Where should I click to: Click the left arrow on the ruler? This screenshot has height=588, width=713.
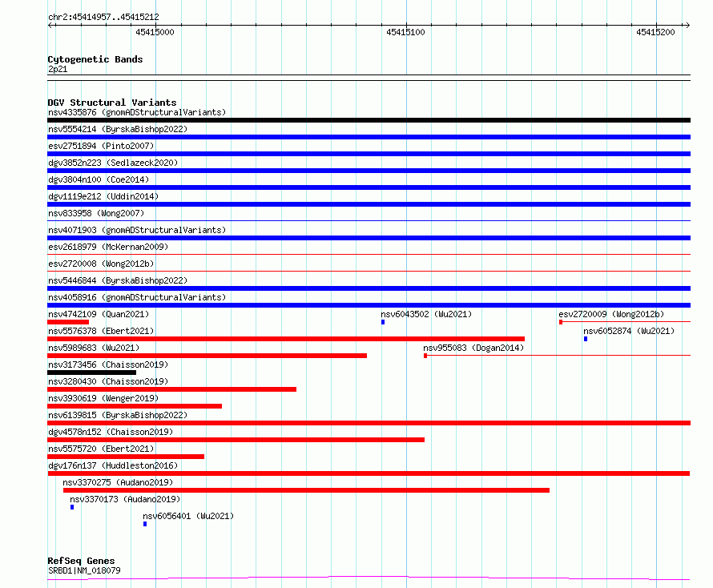tap(51, 25)
